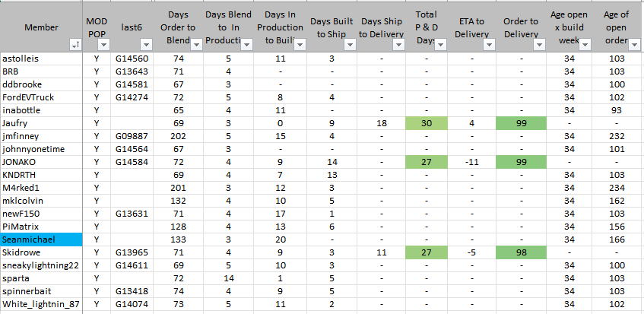Screen dimensions: 644x314
Task: Open the Member column sort filter button
Action: 74,46
